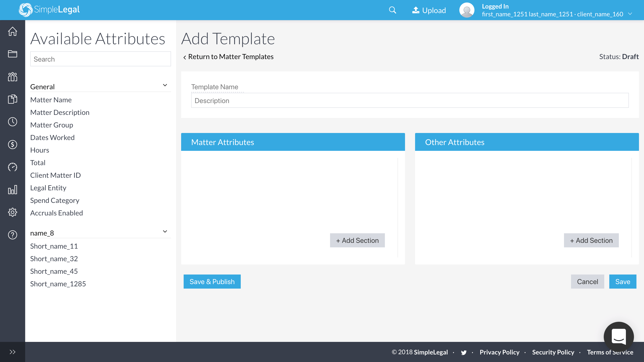Click Save & Publish button
Screen dimensions: 644x362
click(x=212, y=281)
